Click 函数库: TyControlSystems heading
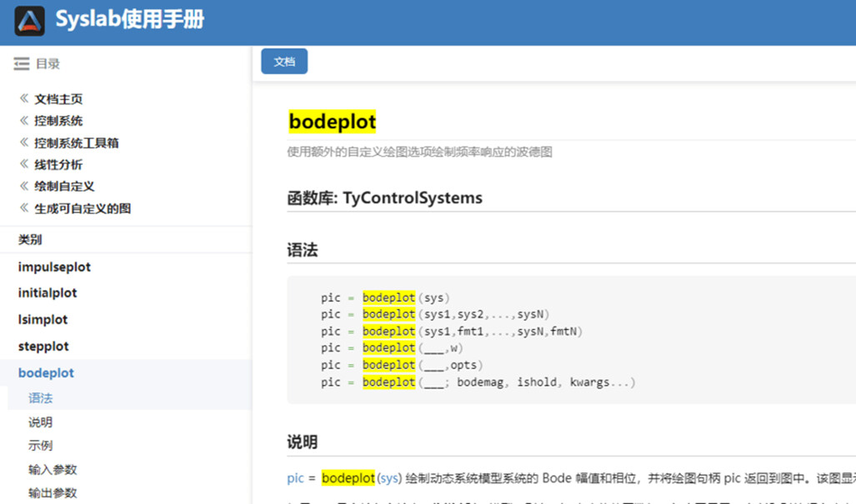This screenshot has height=504, width=856. click(x=385, y=197)
